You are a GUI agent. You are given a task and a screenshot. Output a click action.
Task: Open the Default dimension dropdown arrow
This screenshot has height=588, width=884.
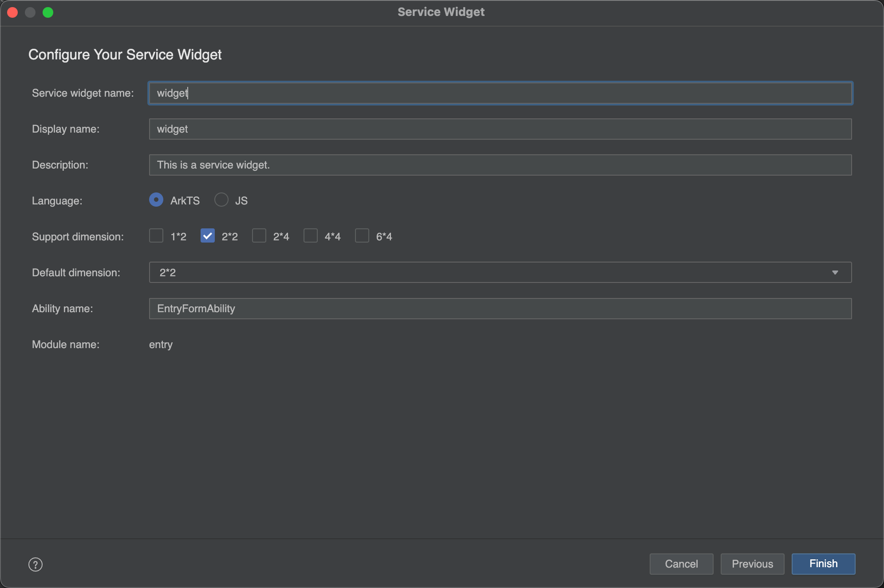835,272
